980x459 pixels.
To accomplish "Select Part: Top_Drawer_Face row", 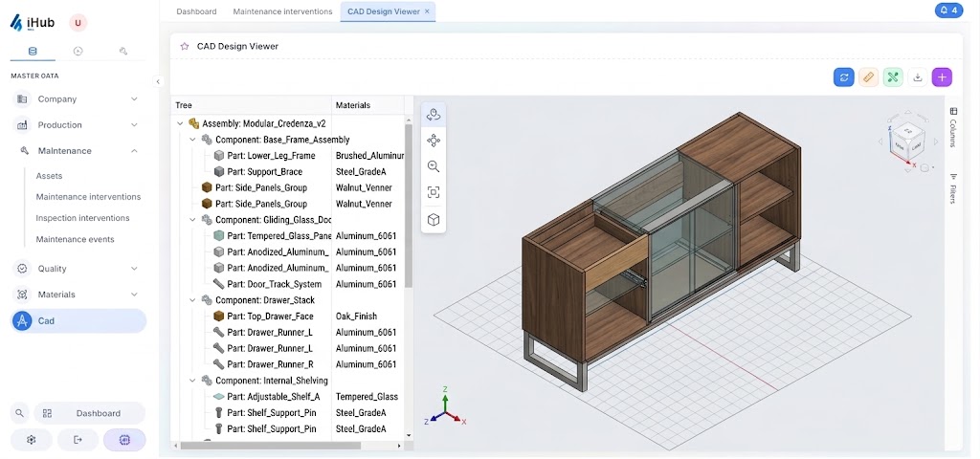I will 287,316.
